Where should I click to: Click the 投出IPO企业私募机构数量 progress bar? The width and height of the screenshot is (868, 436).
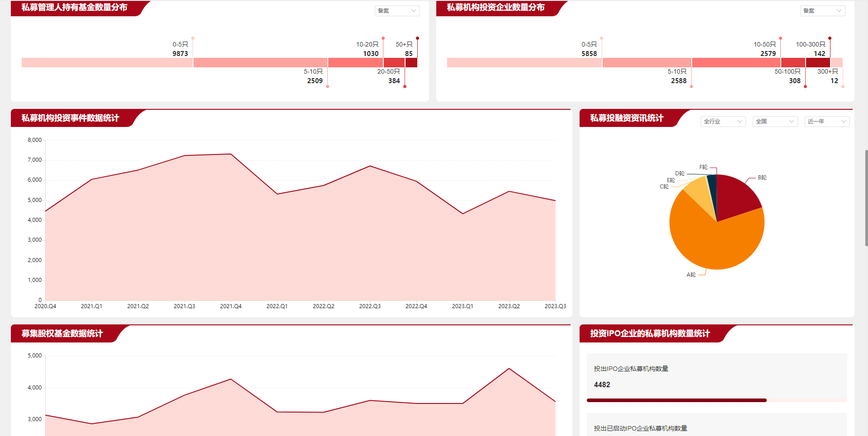point(717,400)
